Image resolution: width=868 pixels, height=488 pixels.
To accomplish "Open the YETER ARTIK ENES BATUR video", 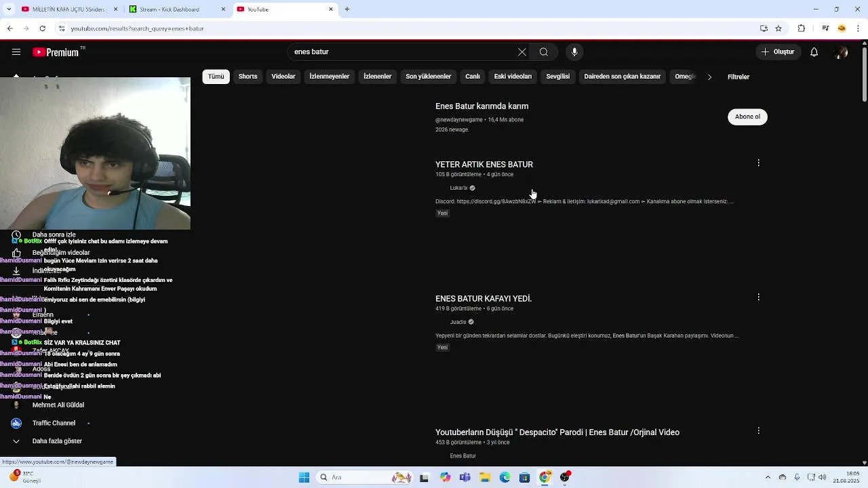I will [x=484, y=165].
